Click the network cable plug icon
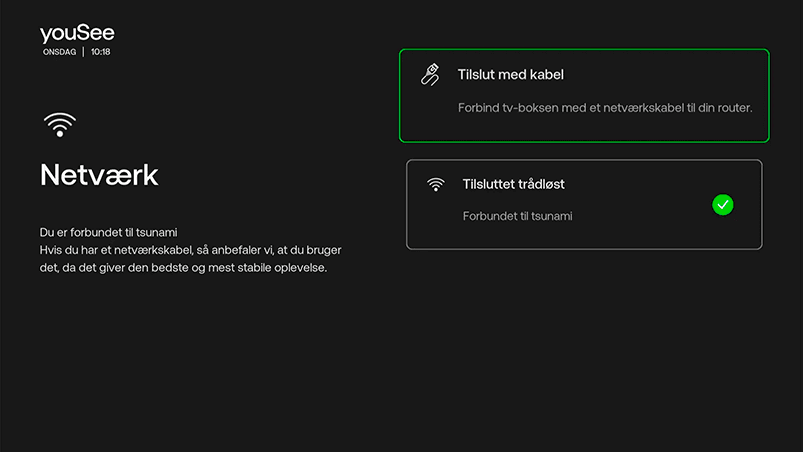803x452 pixels. point(430,75)
